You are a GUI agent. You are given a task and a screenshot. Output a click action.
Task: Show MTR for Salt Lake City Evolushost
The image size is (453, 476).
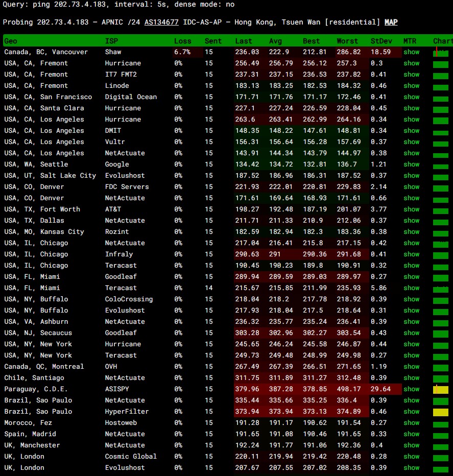coord(412,176)
